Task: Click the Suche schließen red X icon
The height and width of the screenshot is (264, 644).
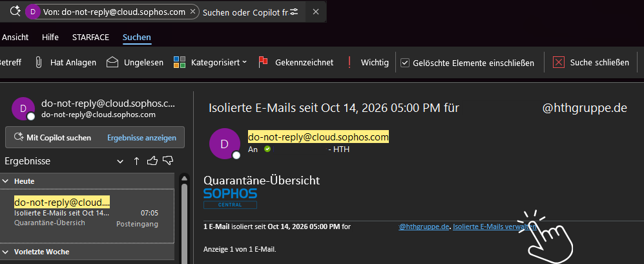Action: [559, 63]
